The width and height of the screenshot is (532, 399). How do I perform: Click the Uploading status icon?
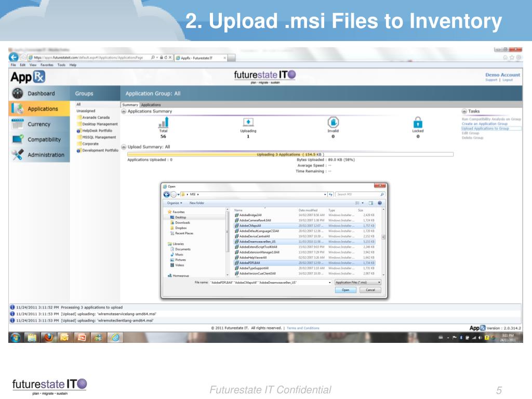(x=248, y=123)
